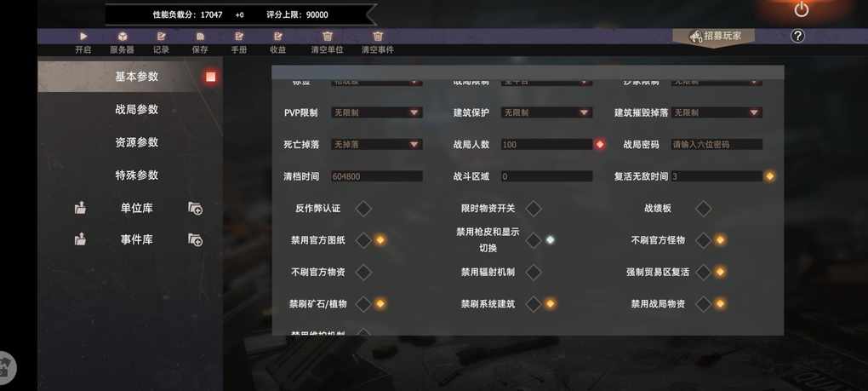Switch to the 战局参数 tab
This screenshot has height=391, width=868.
click(137, 110)
